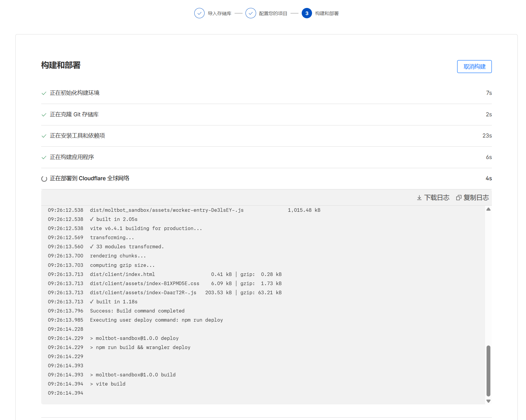Click green checkmark beside 正在安装工具和依赖项
526x420 pixels.
point(44,136)
